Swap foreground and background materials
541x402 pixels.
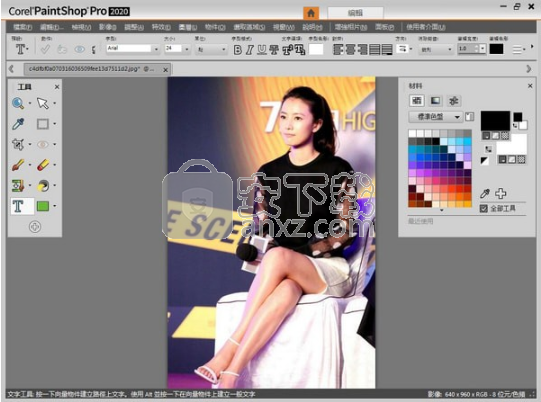point(488,149)
